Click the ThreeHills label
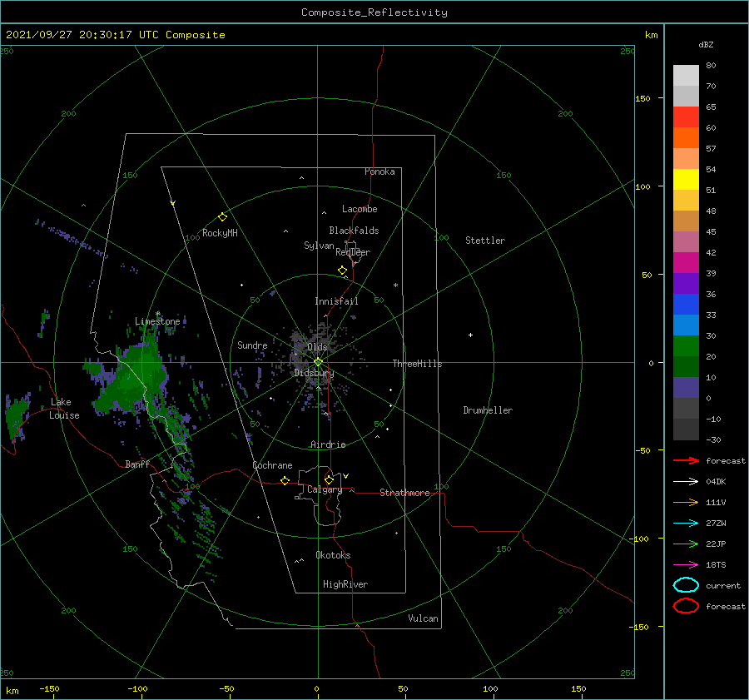The height and width of the screenshot is (700, 749). click(418, 364)
